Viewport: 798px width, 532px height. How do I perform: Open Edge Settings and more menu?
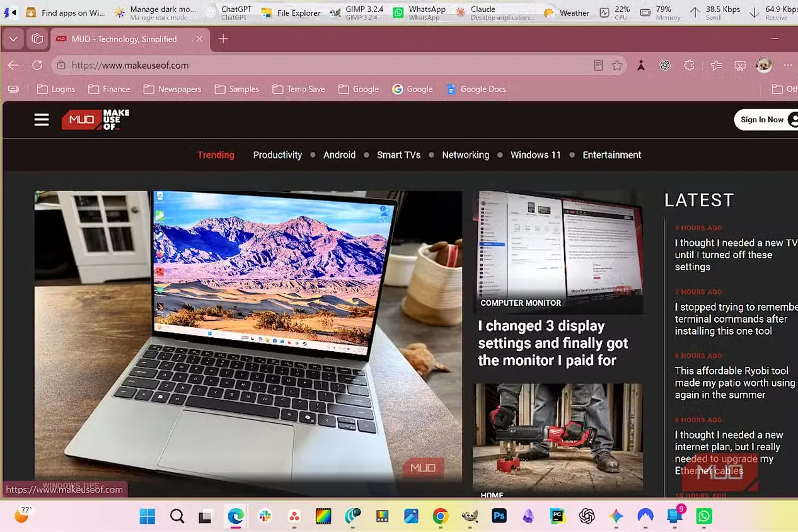(788, 65)
